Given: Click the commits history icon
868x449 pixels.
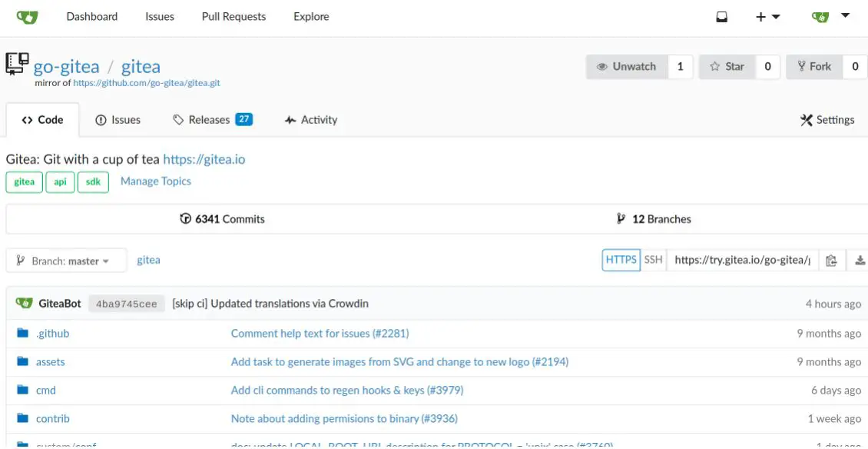Looking at the screenshot, I should point(185,219).
